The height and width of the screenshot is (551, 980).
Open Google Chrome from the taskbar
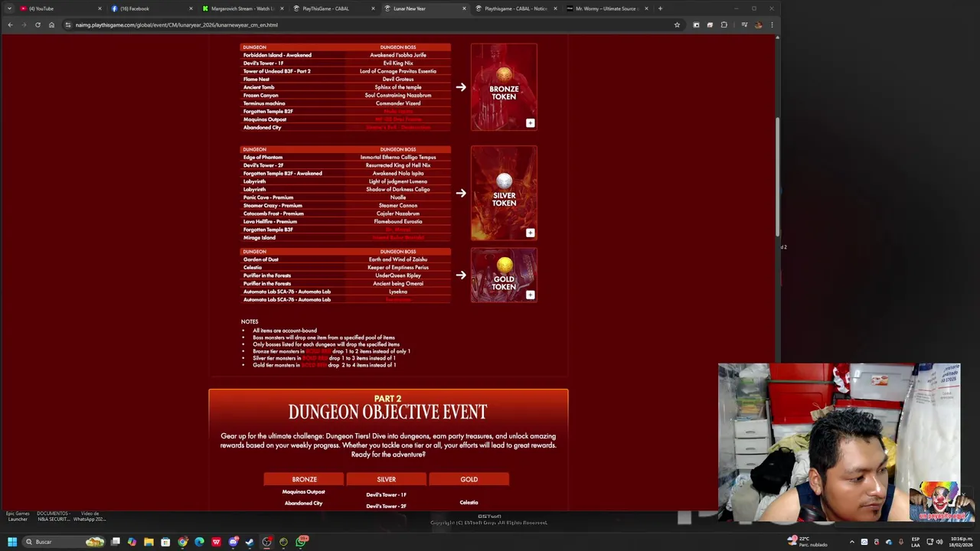[x=182, y=542]
